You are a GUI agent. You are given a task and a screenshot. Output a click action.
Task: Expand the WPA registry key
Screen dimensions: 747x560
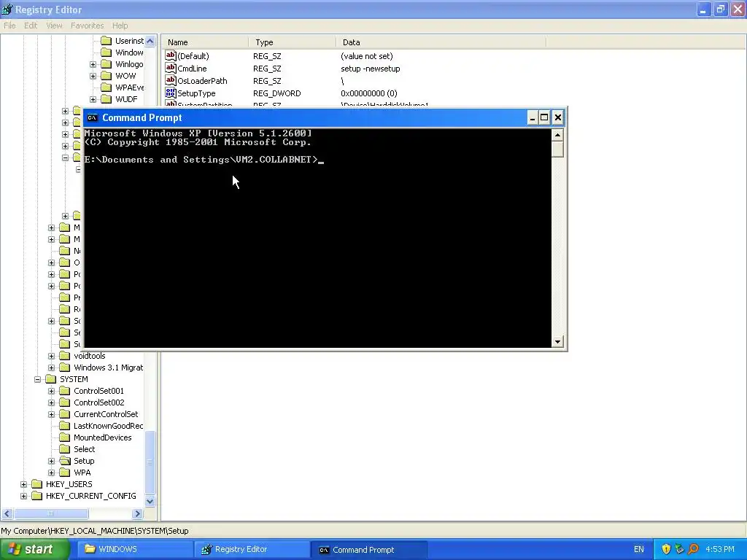[x=52, y=472]
